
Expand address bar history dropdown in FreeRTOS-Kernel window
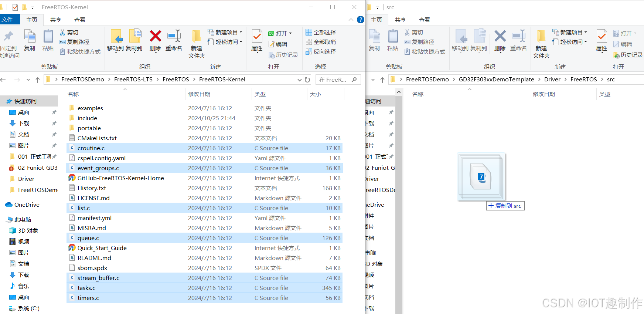(300, 80)
